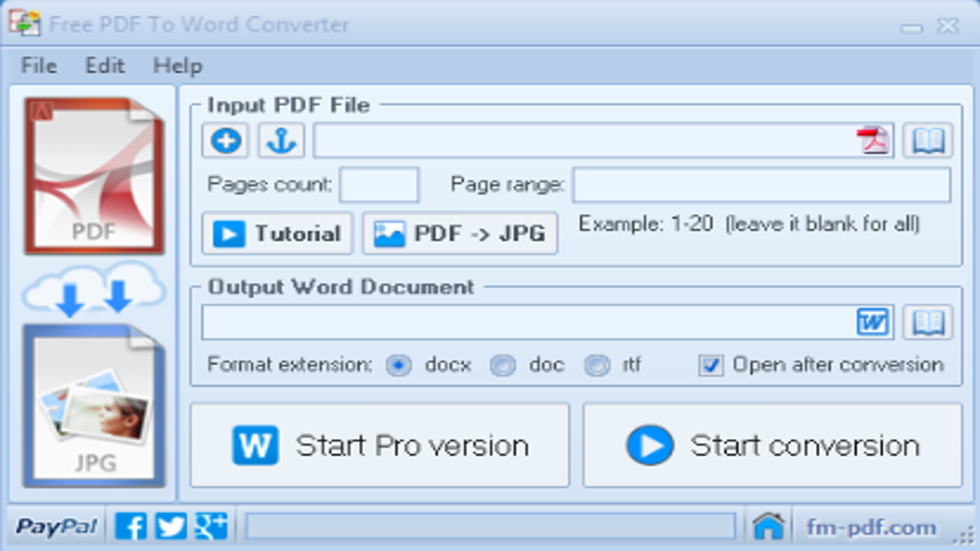Open the Facebook icon in status bar

click(x=131, y=527)
